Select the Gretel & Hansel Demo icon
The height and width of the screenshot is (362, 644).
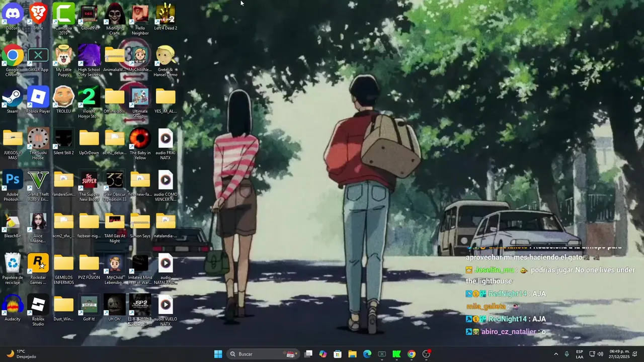point(166,61)
